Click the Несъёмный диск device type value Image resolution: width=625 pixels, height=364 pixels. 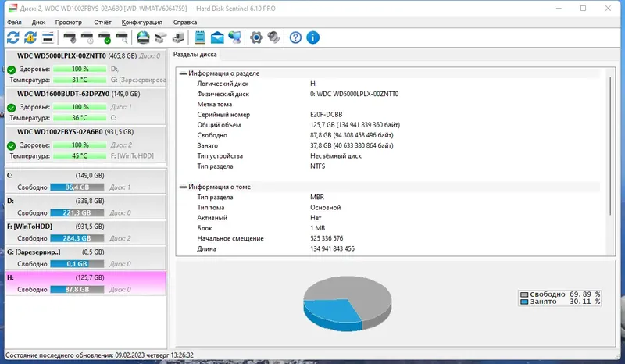336,156
